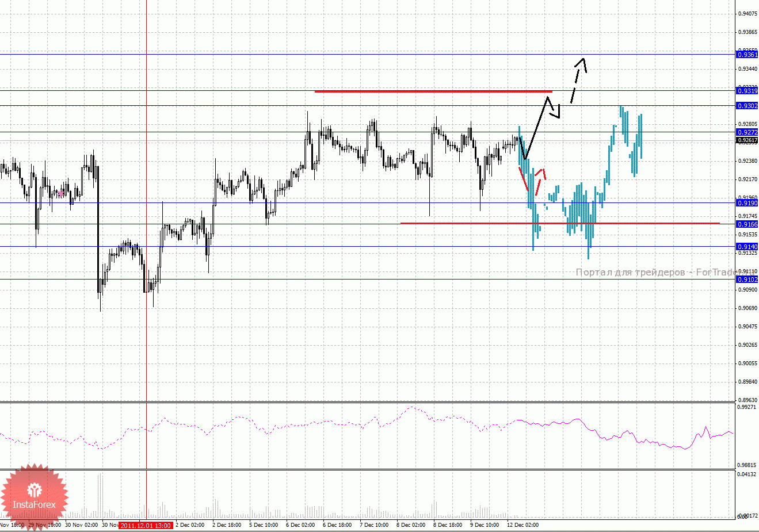This screenshot has width=759, height=532.
Task: Click the 8 Dec 02:00 time label
Action: coord(411,525)
